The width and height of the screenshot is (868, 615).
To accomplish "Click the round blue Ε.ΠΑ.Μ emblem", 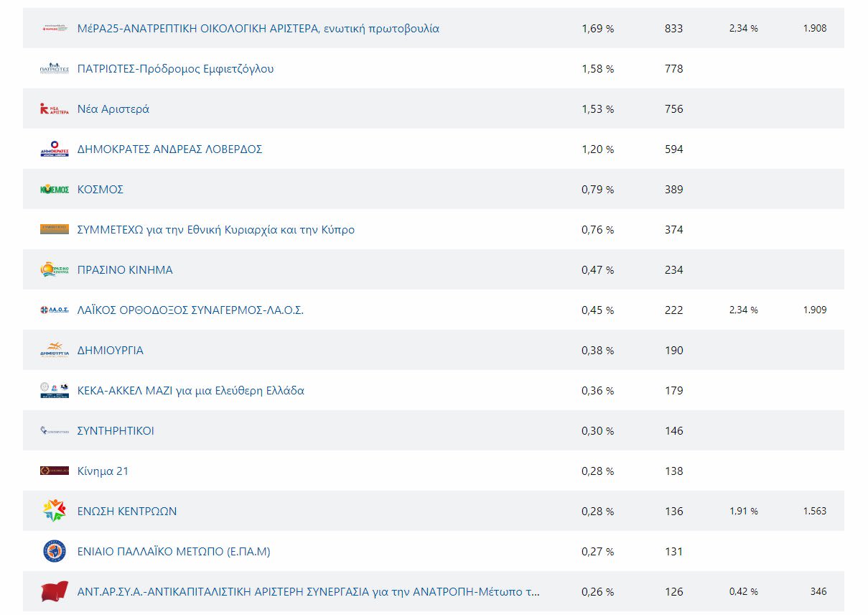I will [x=55, y=552].
